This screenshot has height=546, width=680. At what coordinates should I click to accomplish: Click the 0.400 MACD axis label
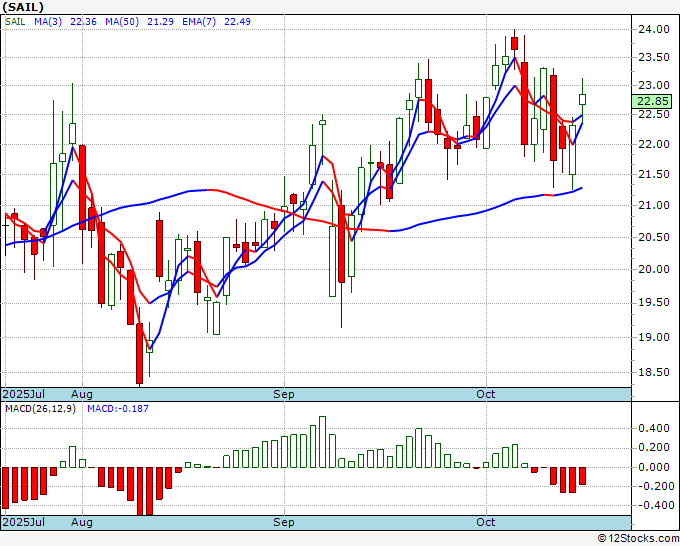[654, 428]
